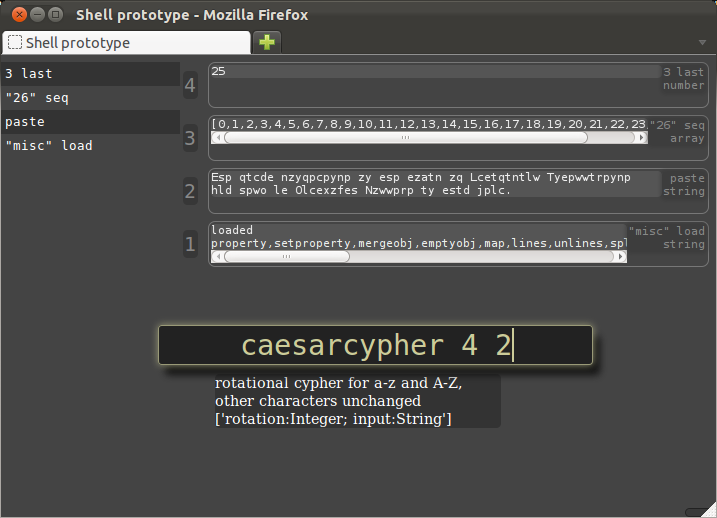
Task: Select the 'paste' history entry
Action: tap(91, 122)
